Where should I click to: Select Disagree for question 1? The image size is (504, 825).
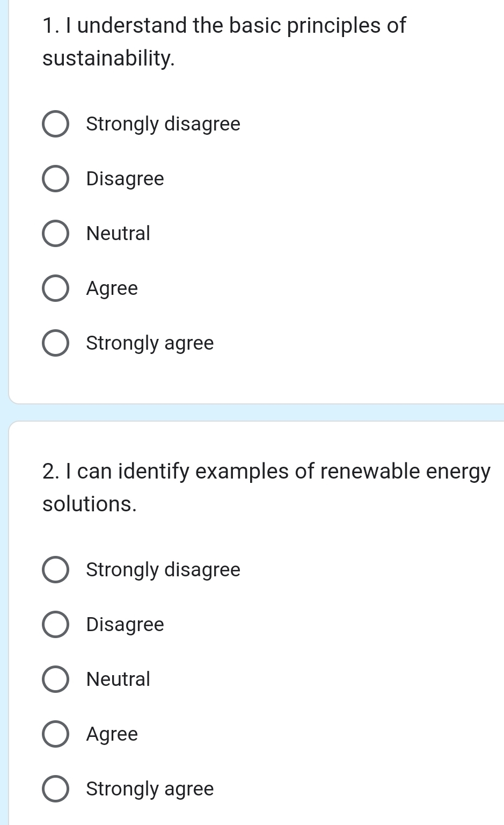[56, 179]
